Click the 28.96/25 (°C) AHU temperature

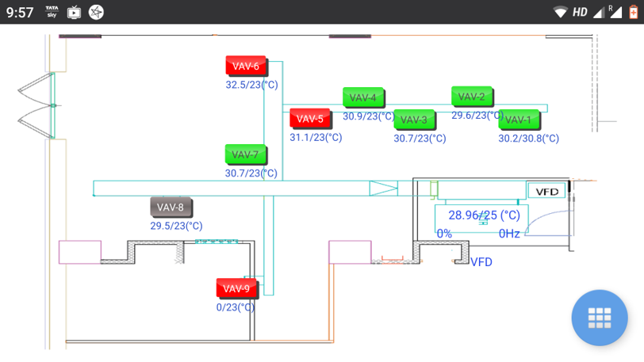click(x=485, y=215)
